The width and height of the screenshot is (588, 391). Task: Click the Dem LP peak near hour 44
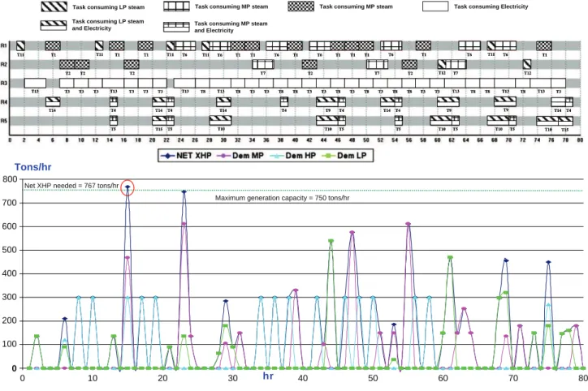point(331,241)
